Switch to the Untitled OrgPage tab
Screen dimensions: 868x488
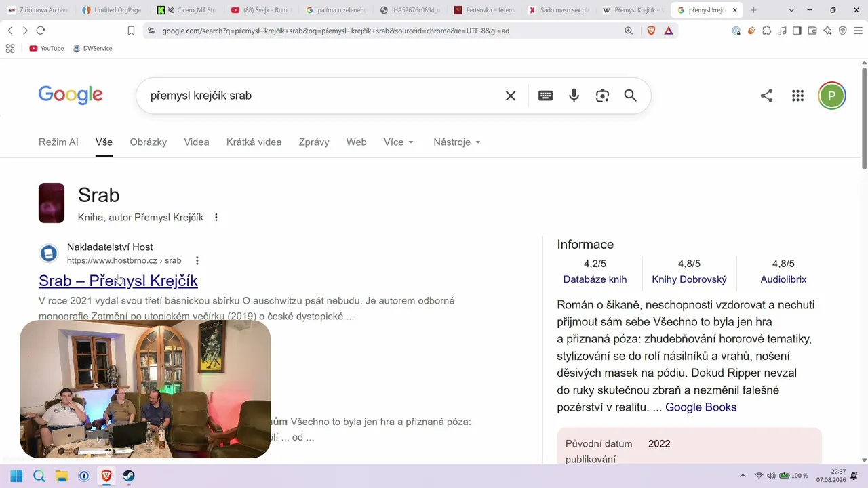coord(112,10)
